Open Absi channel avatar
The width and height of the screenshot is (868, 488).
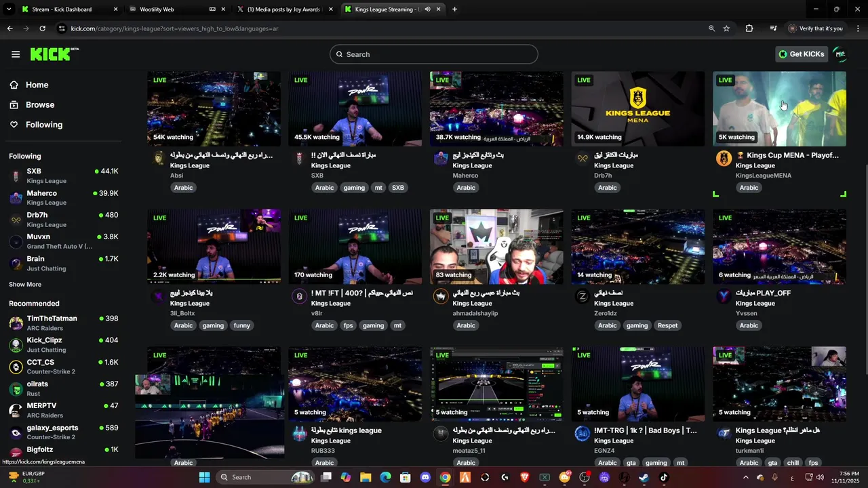click(x=159, y=159)
